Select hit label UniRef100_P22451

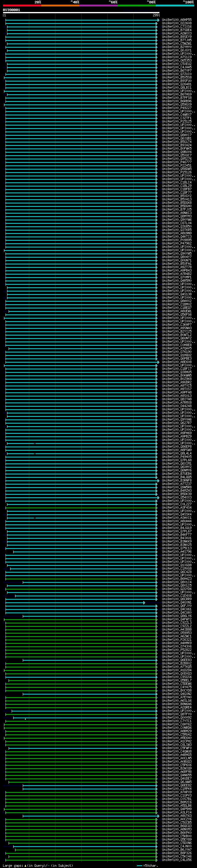click(177, 165)
